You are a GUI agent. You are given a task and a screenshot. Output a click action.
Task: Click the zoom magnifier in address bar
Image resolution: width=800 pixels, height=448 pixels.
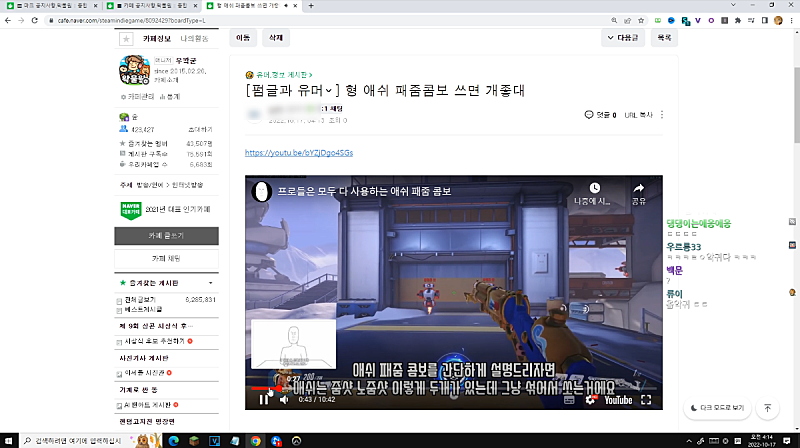pyautogui.click(x=614, y=20)
